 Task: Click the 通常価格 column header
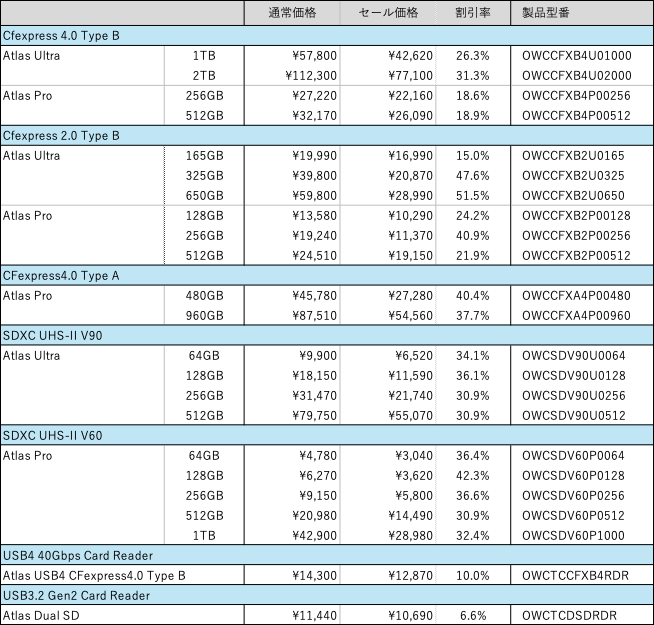click(x=292, y=13)
